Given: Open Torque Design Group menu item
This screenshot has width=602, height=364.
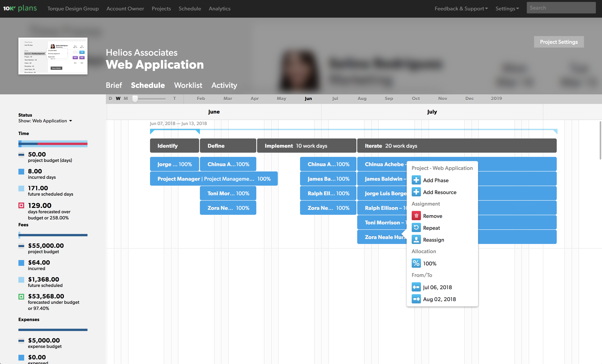Looking at the screenshot, I should click(x=73, y=9).
